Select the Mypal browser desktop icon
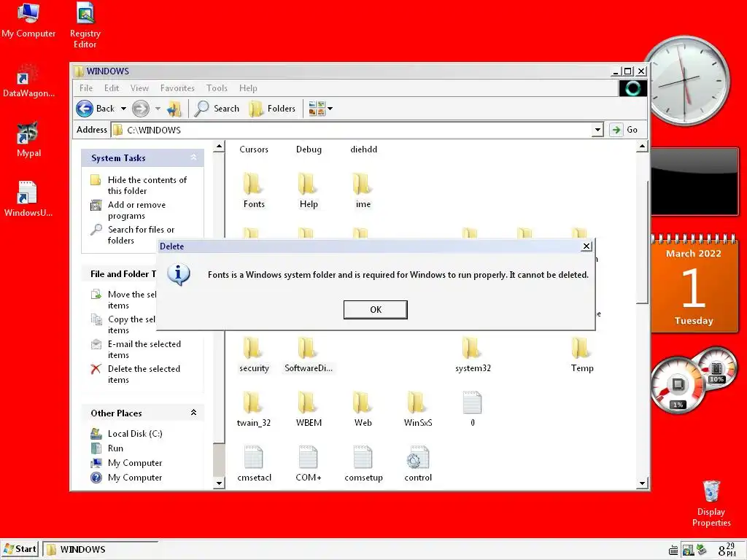The width and height of the screenshot is (747, 560). [x=28, y=140]
